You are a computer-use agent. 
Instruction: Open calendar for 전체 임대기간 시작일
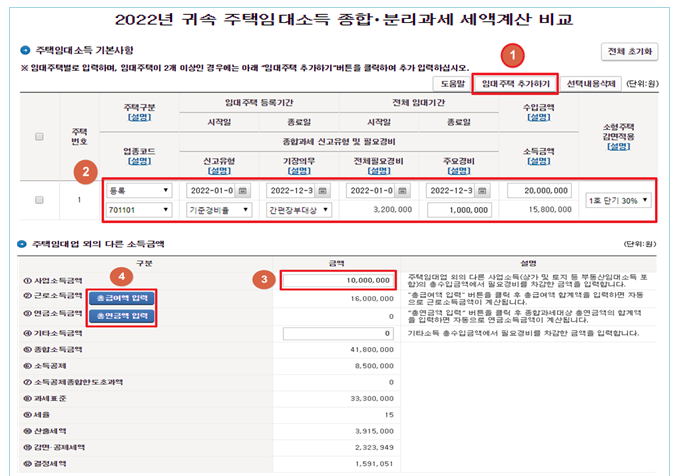coord(402,191)
